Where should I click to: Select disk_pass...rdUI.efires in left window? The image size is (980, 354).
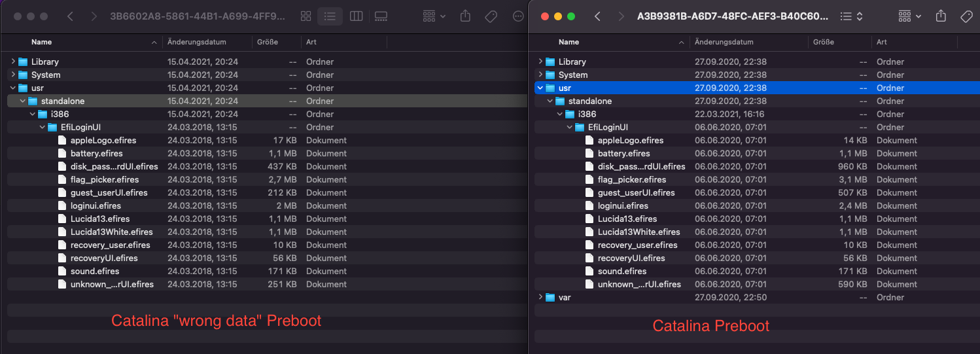(114, 166)
